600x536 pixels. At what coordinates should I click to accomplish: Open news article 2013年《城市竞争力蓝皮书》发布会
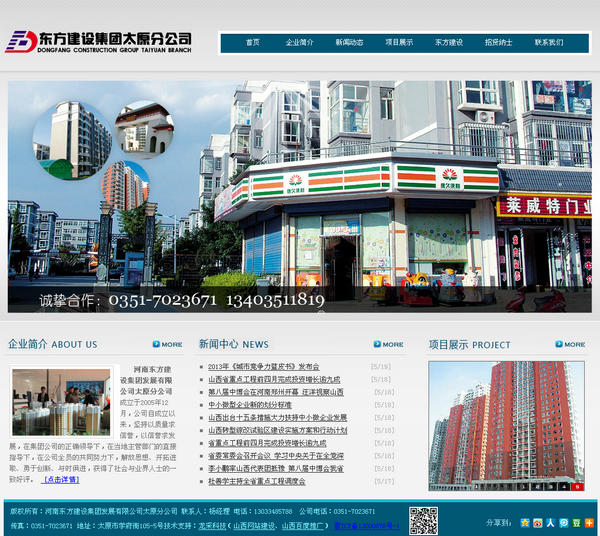[263, 367]
